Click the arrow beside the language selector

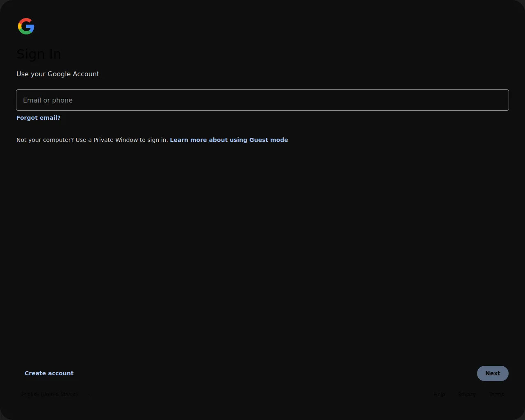(89, 395)
